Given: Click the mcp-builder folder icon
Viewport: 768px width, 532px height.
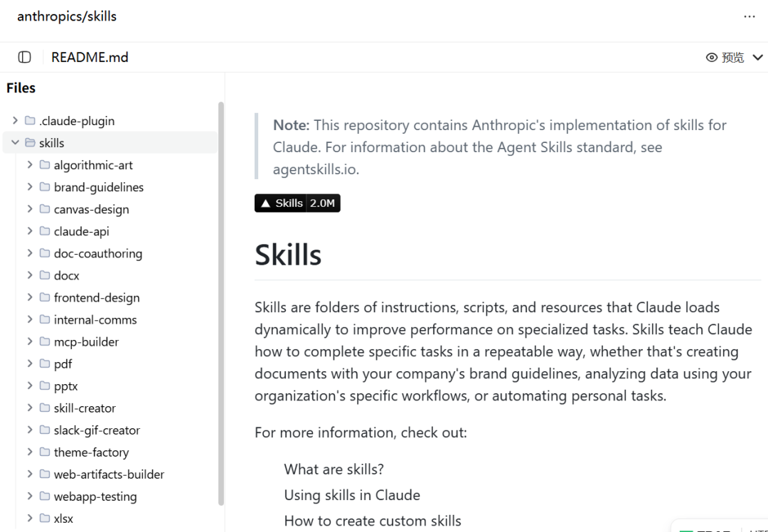Looking at the screenshot, I should coord(45,341).
